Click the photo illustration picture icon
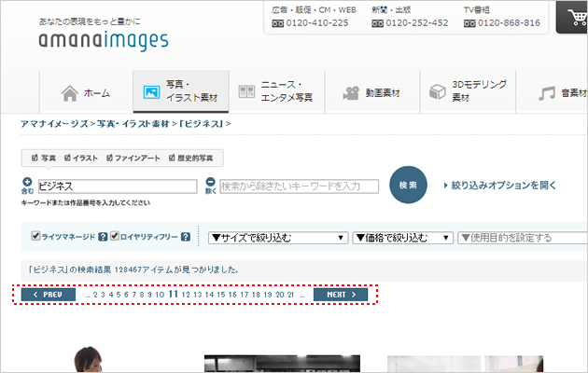Viewport: 588px width, 373px height. click(x=151, y=92)
